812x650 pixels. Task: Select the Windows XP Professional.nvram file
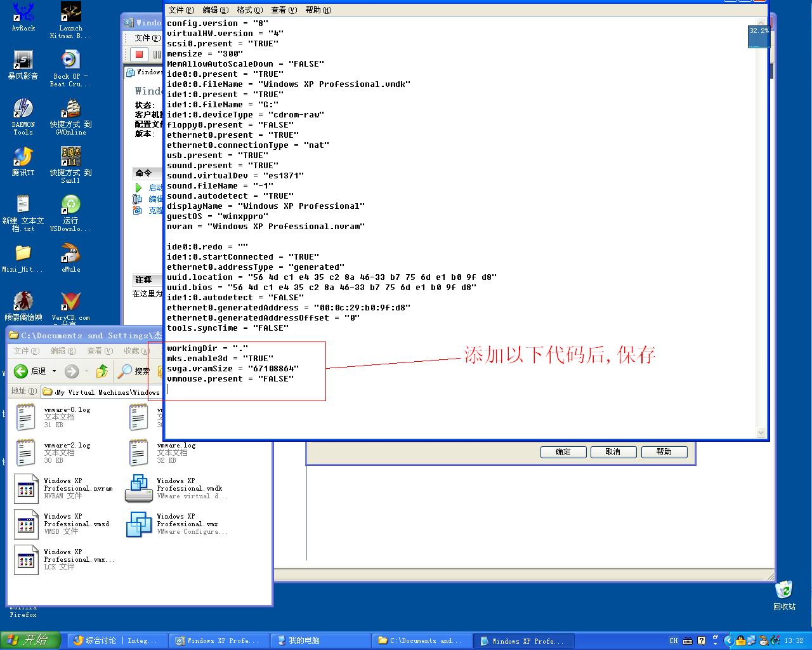click(x=63, y=488)
